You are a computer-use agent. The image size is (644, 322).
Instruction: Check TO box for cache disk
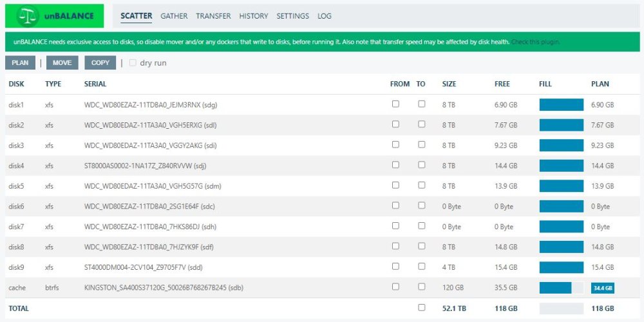coord(421,287)
